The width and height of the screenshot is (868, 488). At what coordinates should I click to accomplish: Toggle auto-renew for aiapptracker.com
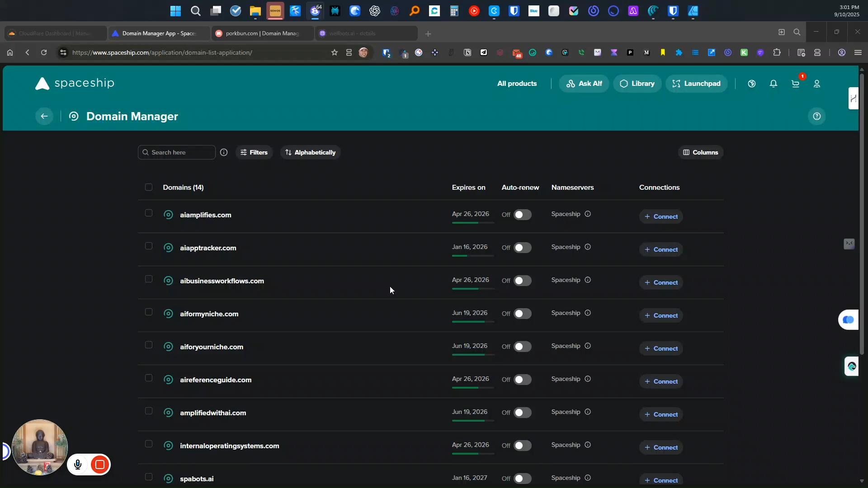pos(522,248)
